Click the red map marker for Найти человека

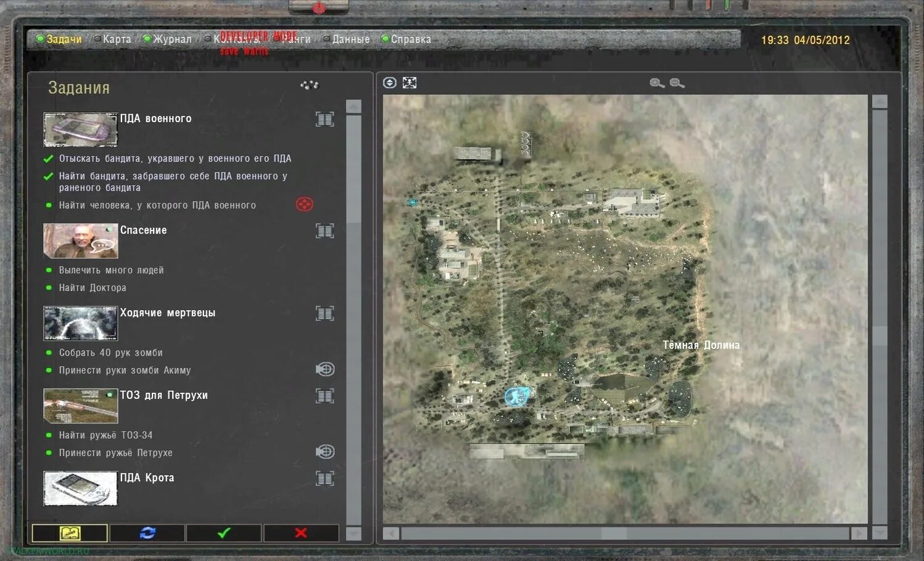[x=305, y=204]
